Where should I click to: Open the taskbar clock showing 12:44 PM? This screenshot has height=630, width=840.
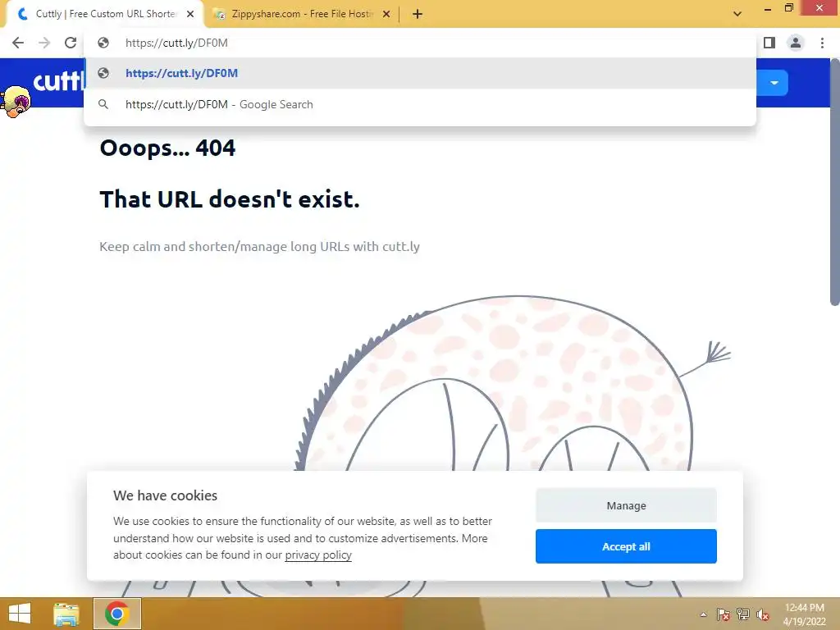[x=804, y=614]
